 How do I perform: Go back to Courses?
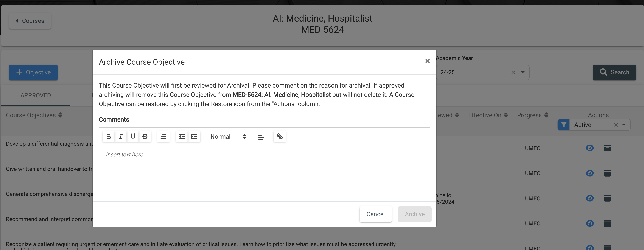(30, 21)
